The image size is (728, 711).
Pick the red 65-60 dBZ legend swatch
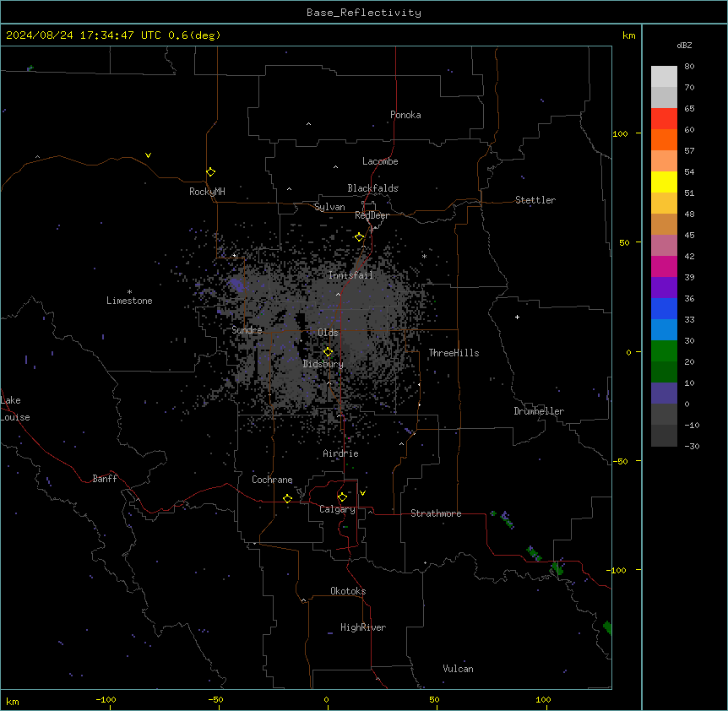tap(664, 118)
